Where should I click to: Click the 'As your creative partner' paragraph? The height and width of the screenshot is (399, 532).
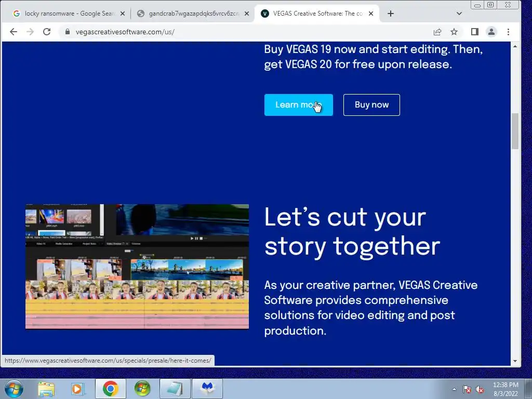point(371,308)
